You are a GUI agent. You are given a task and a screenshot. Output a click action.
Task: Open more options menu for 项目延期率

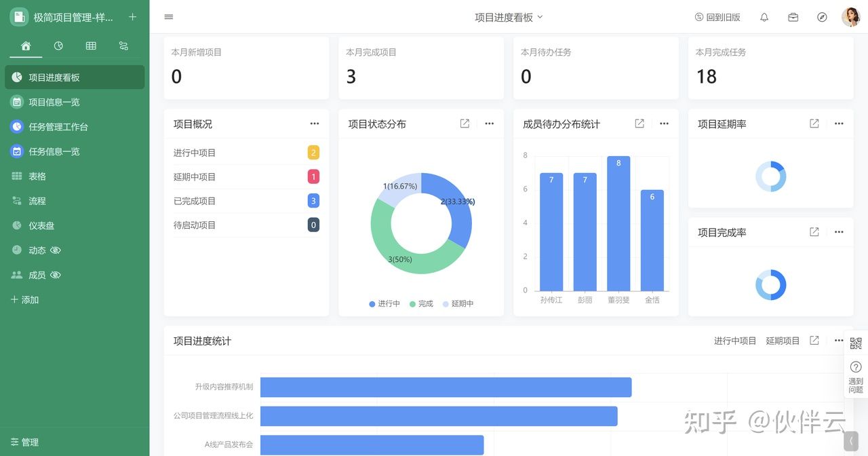tap(839, 123)
